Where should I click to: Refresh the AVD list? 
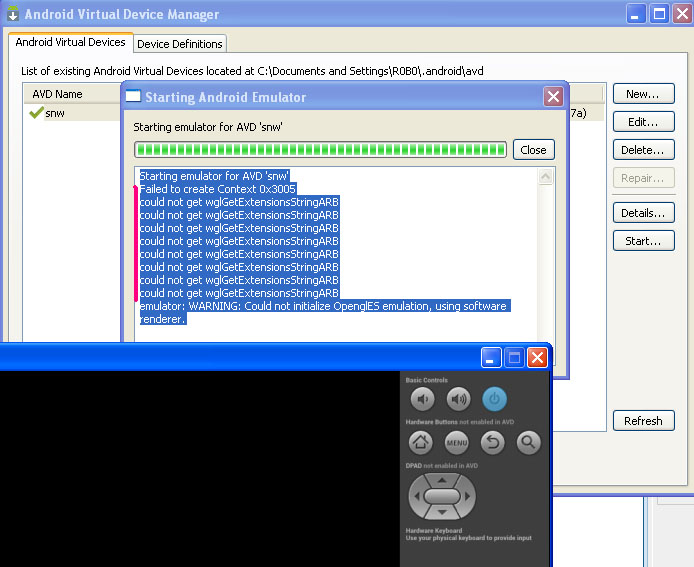(x=644, y=420)
